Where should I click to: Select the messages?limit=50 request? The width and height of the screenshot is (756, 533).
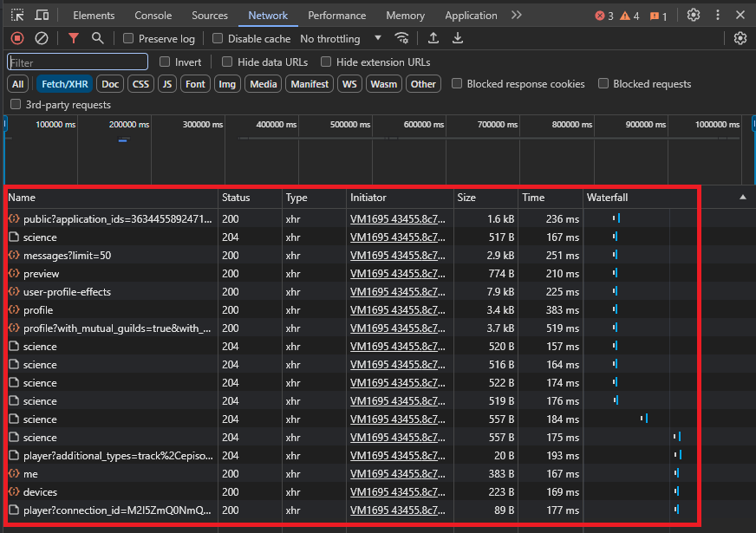[67, 256]
